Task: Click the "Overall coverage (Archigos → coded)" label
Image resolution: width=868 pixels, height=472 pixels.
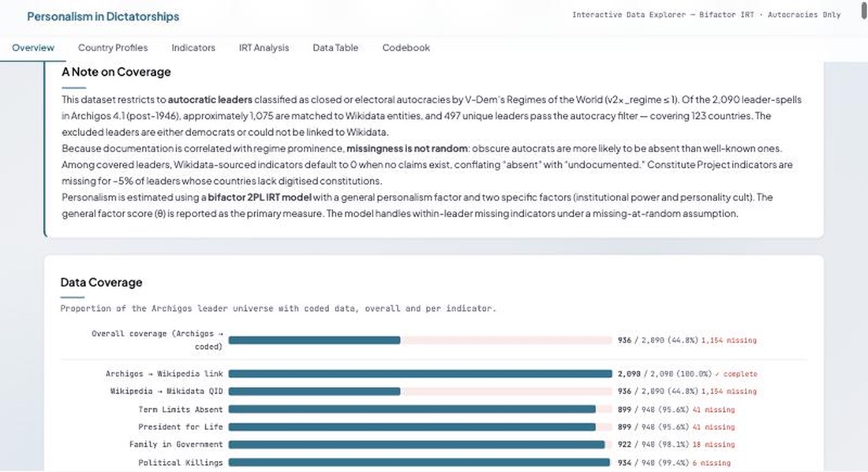Action: (x=157, y=340)
